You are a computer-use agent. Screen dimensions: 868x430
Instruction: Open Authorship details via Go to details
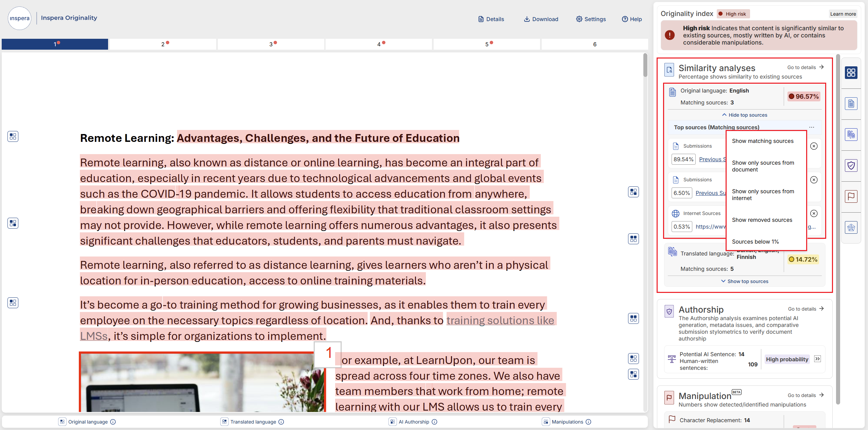tap(806, 309)
